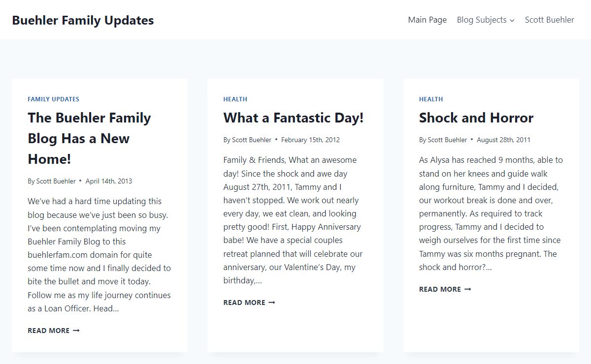Click arrow icon after first READ MORE
Image resolution: width=591 pixels, height=364 pixels.
point(76,331)
